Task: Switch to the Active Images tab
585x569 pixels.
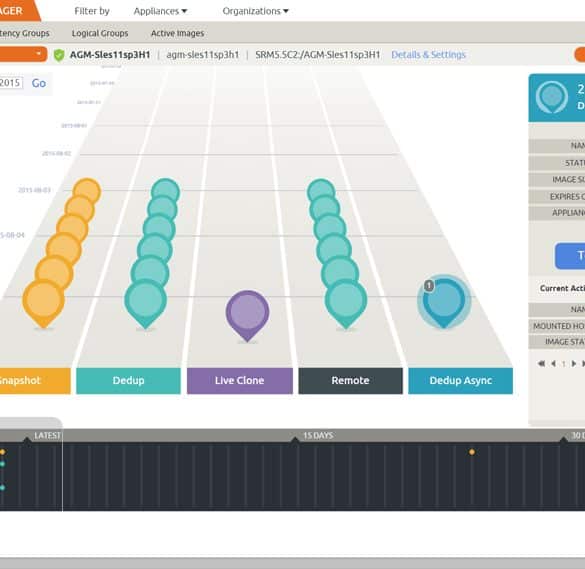Action: (177, 33)
